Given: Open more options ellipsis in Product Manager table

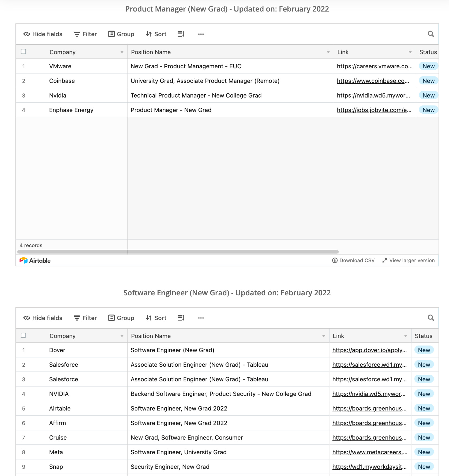Looking at the screenshot, I should 201,34.
